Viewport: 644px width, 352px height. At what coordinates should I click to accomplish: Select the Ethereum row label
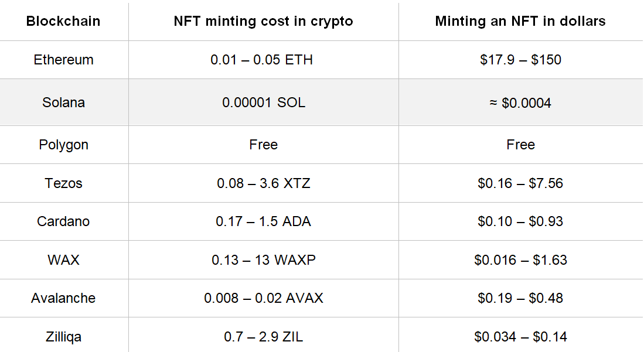[63, 60]
